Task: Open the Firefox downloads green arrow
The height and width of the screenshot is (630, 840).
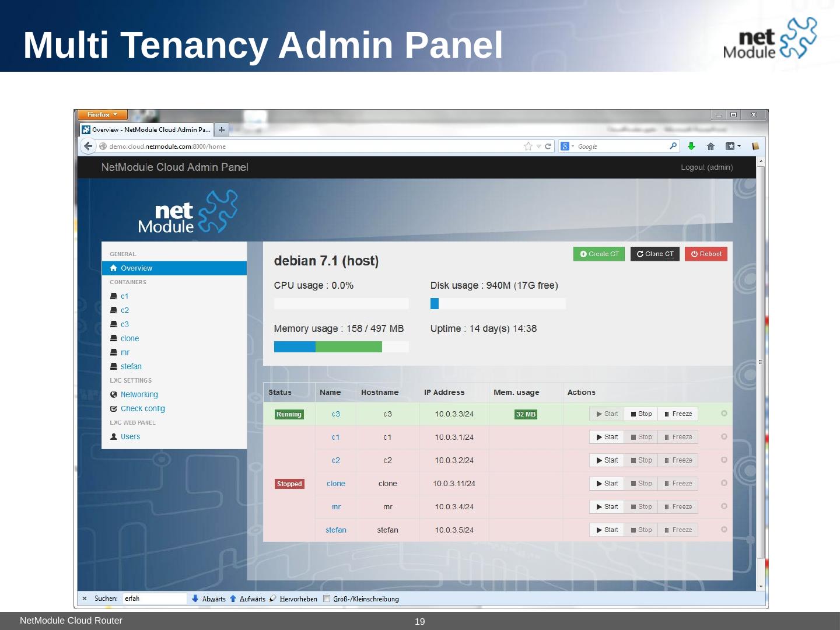Action: (692, 146)
